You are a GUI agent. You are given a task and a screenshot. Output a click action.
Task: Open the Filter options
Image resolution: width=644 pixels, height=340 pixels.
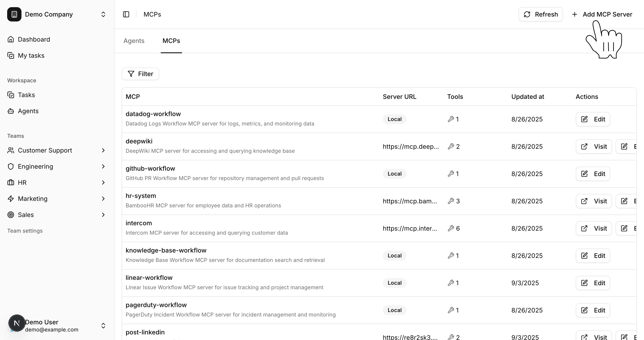pyautogui.click(x=140, y=74)
